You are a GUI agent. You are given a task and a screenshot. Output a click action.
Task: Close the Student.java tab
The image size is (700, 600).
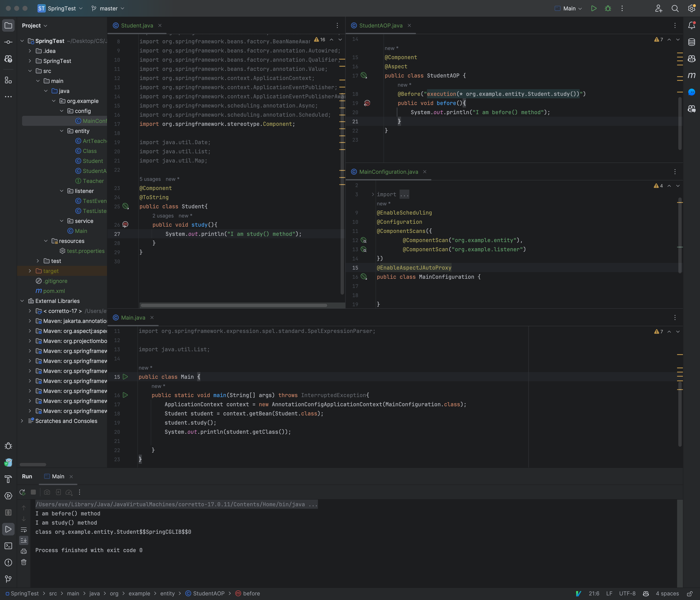coord(160,26)
